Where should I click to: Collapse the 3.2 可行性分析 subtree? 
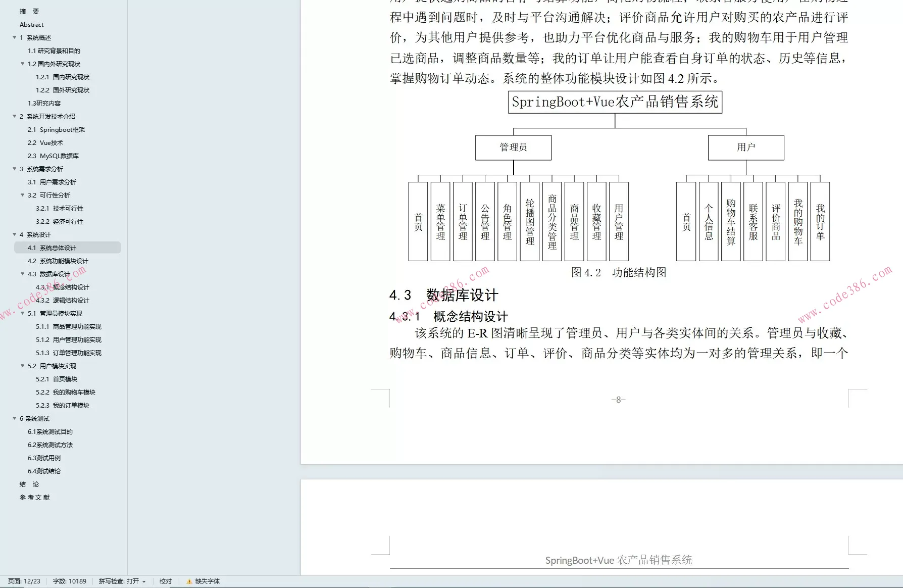(22, 195)
